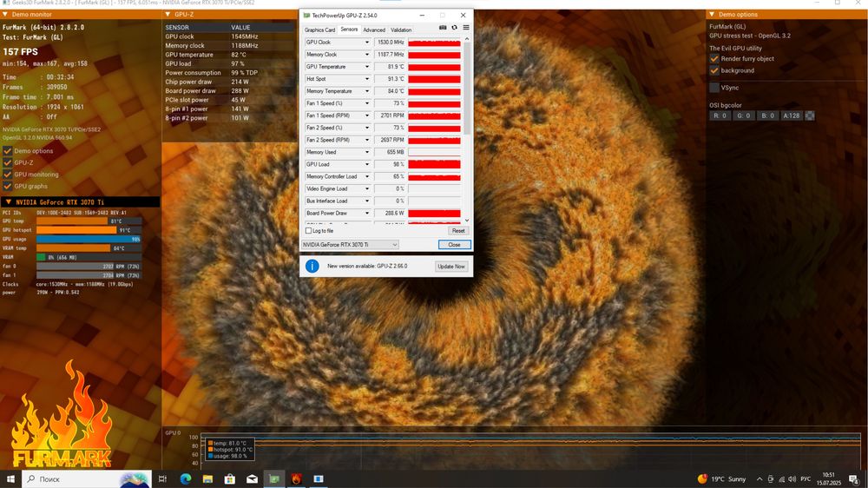
Task: Toggle the GPU-Z checkbox in Demo monitor
Action: [7, 163]
